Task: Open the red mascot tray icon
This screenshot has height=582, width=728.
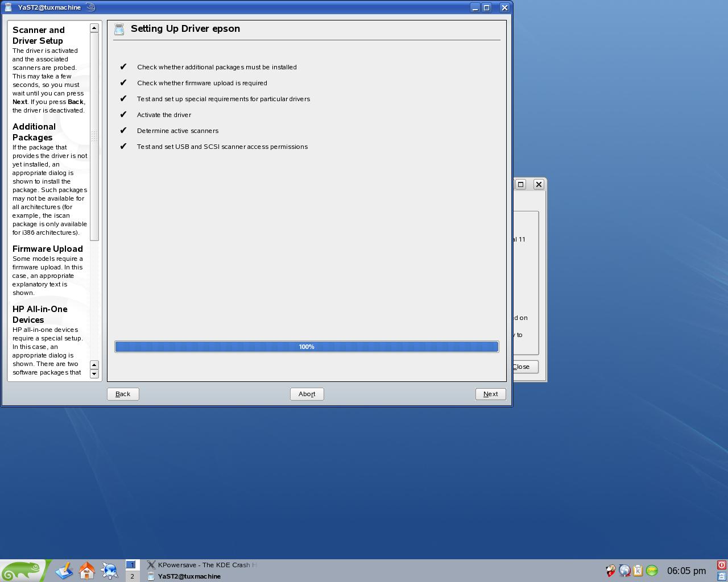Action: pyautogui.click(x=611, y=571)
